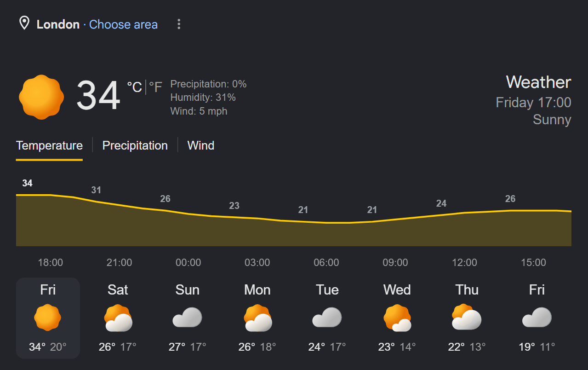Screen dimensions: 588x370
Task: Select the last Fri 19° forecast day
Action: pos(537,318)
